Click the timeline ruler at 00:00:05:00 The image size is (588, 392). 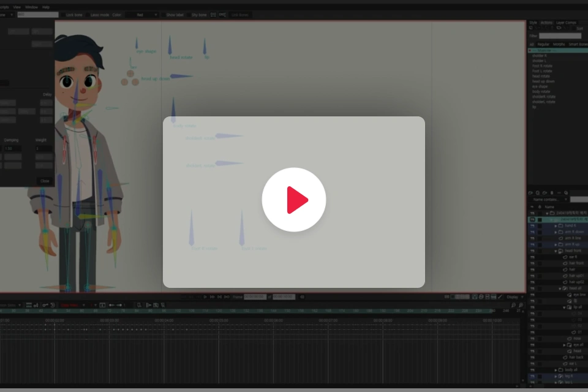[219, 320]
